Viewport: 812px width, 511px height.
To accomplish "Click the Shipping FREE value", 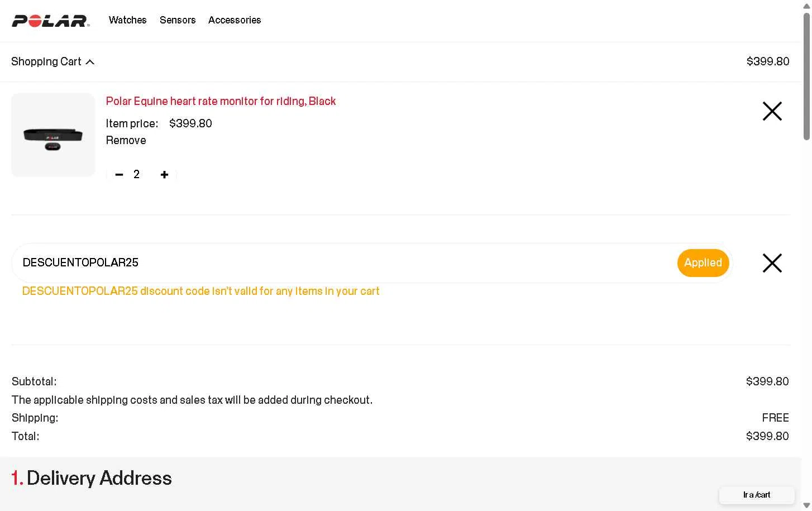I will 775,418.
